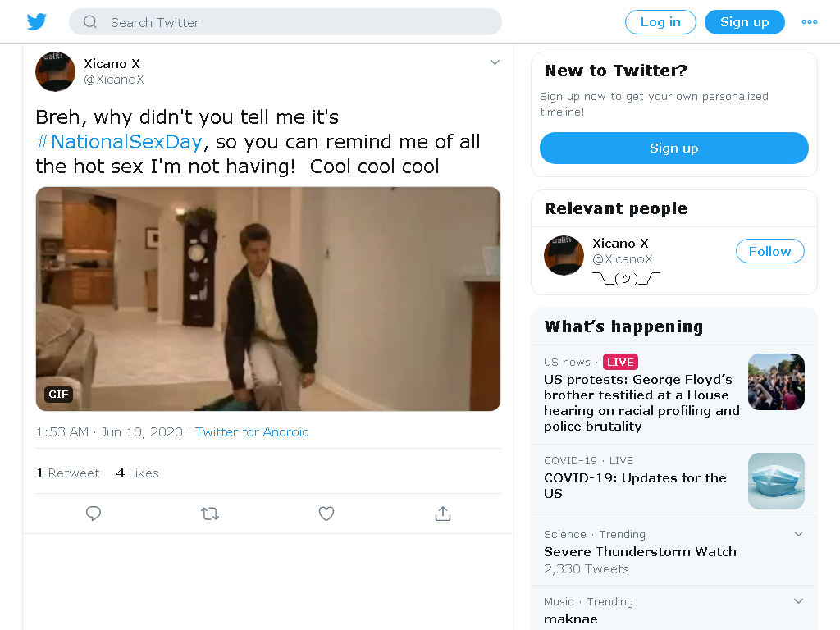Open the Twitter for Android link
The height and width of the screenshot is (630, 840).
252,431
